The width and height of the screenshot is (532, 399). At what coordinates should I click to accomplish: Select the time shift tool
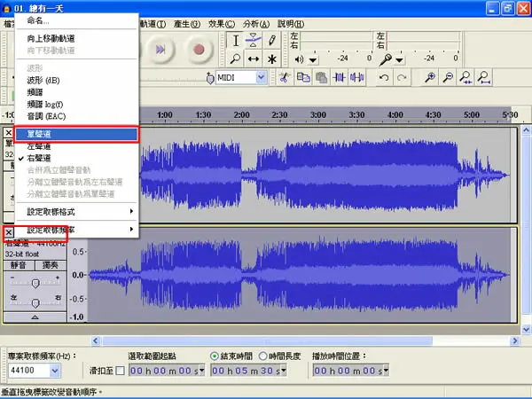(x=254, y=59)
